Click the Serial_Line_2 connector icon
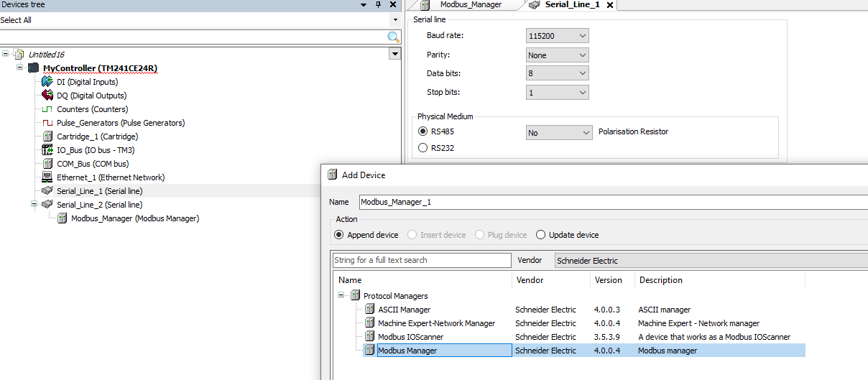The image size is (868, 380). pyautogui.click(x=47, y=205)
